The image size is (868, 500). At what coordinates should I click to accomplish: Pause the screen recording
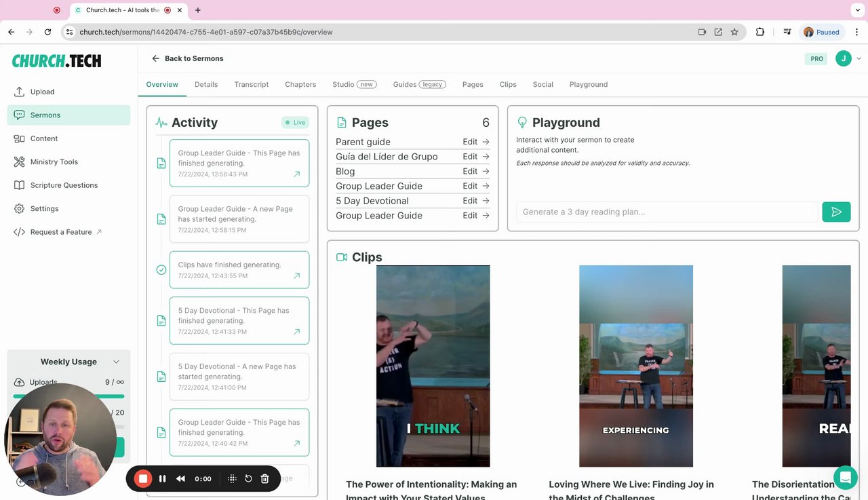[163, 478]
